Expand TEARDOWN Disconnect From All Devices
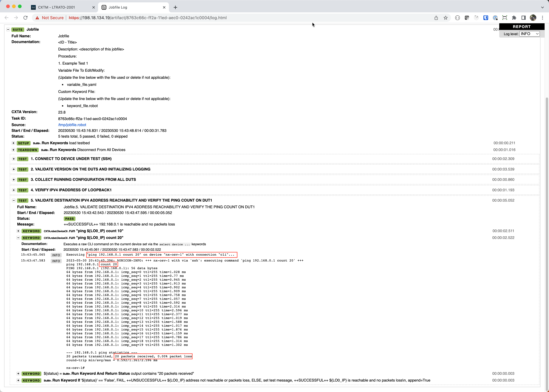This screenshot has height=392, width=549. [14, 150]
